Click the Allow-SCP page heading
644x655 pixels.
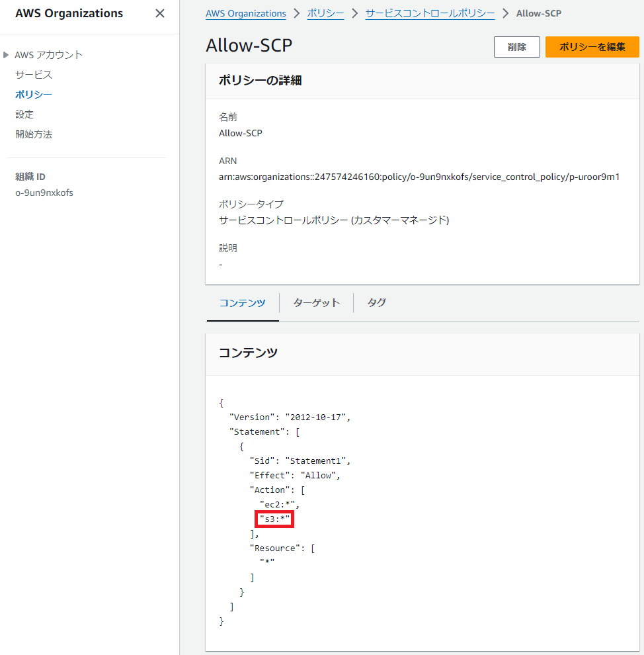pos(249,46)
